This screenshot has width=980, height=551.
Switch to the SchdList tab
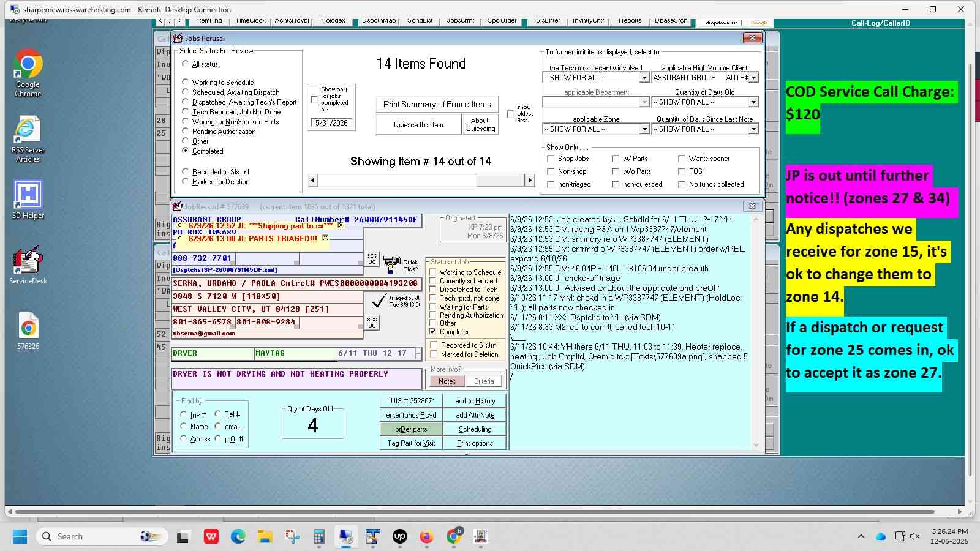click(420, 21)
